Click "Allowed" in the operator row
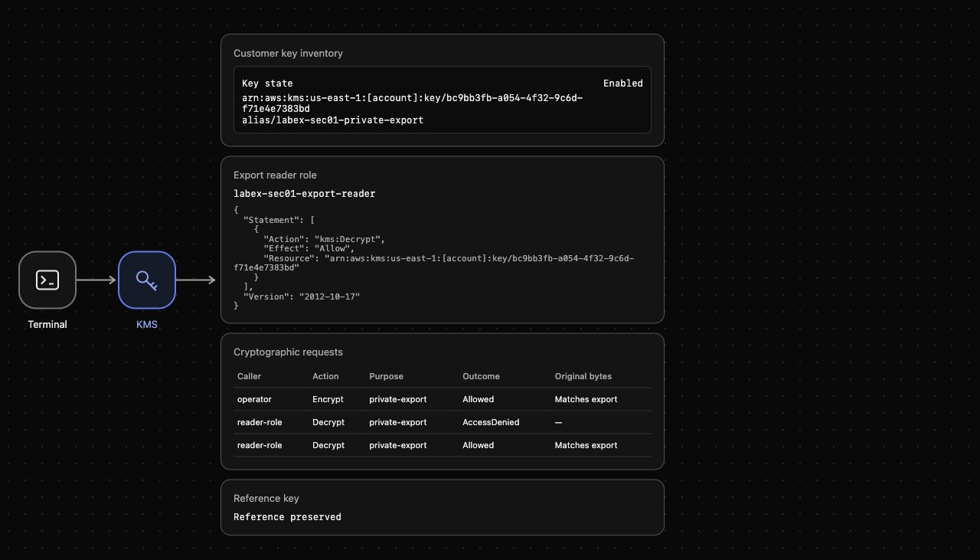This screenshot has width=980, height=560. click(x=479, y=400)
